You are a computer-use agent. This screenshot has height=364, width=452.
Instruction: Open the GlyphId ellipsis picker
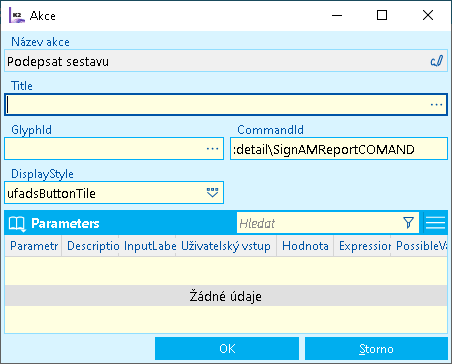(x=212, y=149)
